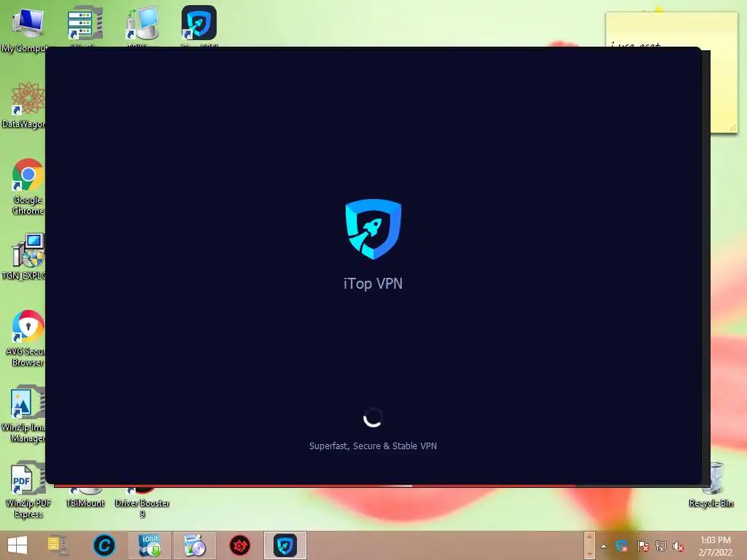
Task: Show hidden system tray icons
Action: 603,546
